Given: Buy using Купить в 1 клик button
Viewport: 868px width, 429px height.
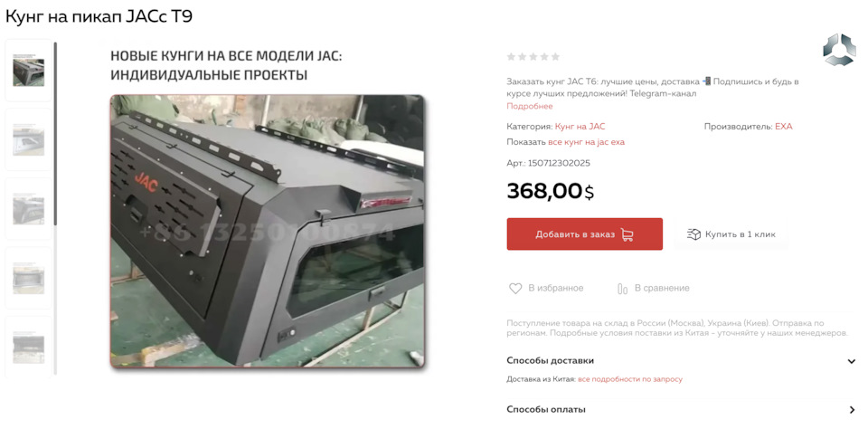Looking at the screenshot, I should coord(731,234).
